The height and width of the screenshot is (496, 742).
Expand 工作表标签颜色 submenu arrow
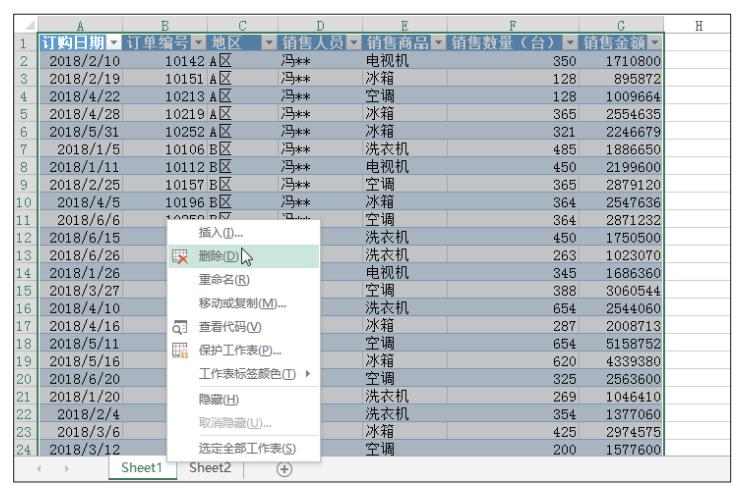tap(308, 373)
